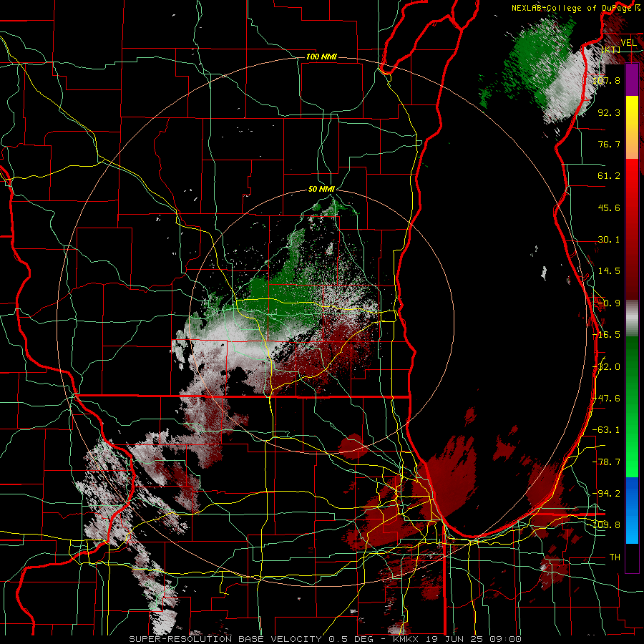This screenshot has width=644, height=644.
Task: Click the 100 NMI range ring label
Action: [x=321, y=57]
